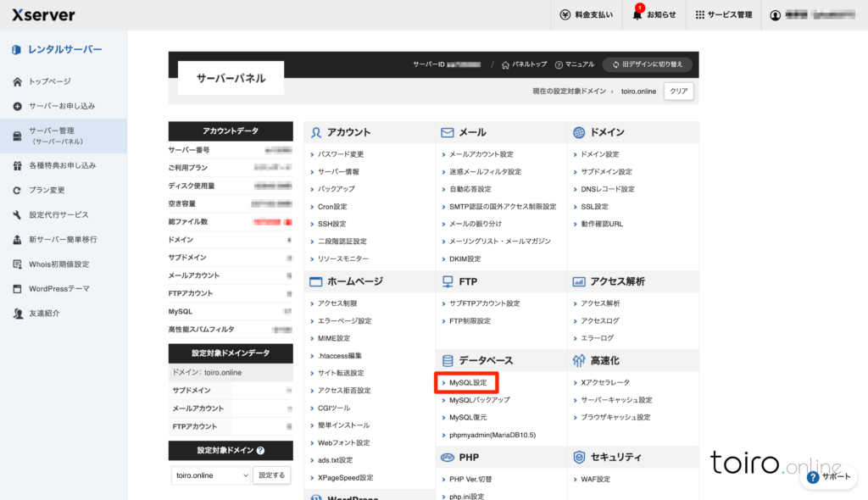Select サーバー管理 in the sidebar
Viewport: 868px width, 500px height.
tap(64, 136)
